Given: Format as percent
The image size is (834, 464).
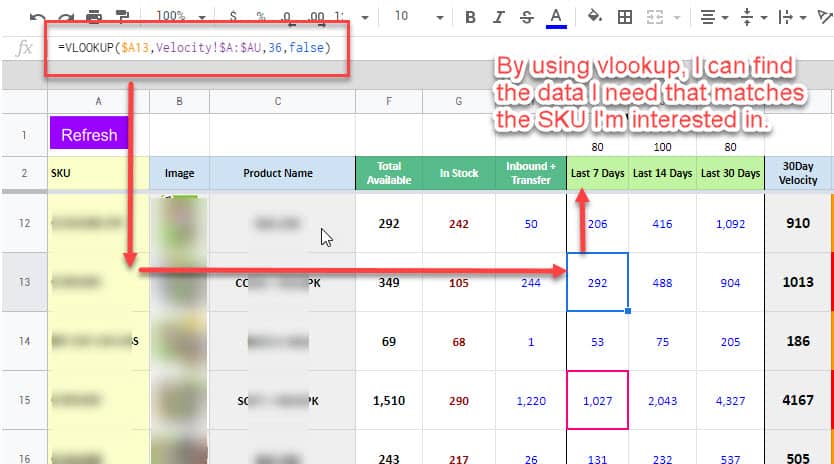Looking at the screenshot, I should coord(260,17).
